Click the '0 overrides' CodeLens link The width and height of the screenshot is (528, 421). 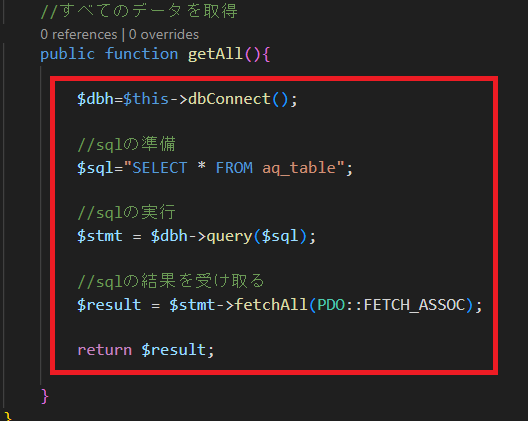pos(164,34)
